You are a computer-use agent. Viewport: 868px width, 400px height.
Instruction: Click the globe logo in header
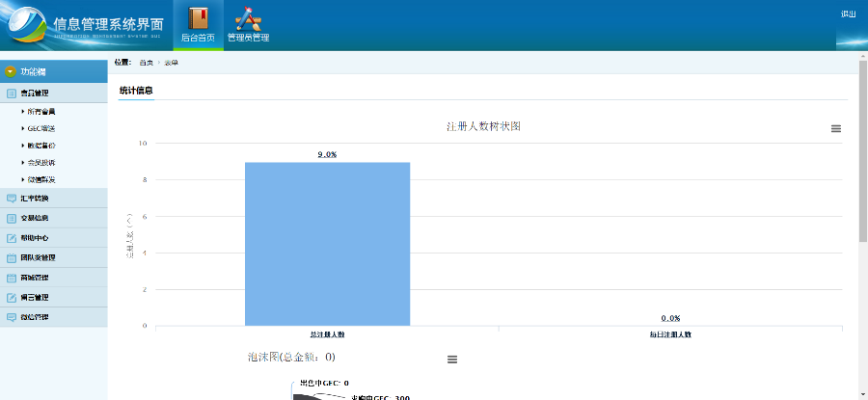[x=28, y=25]
